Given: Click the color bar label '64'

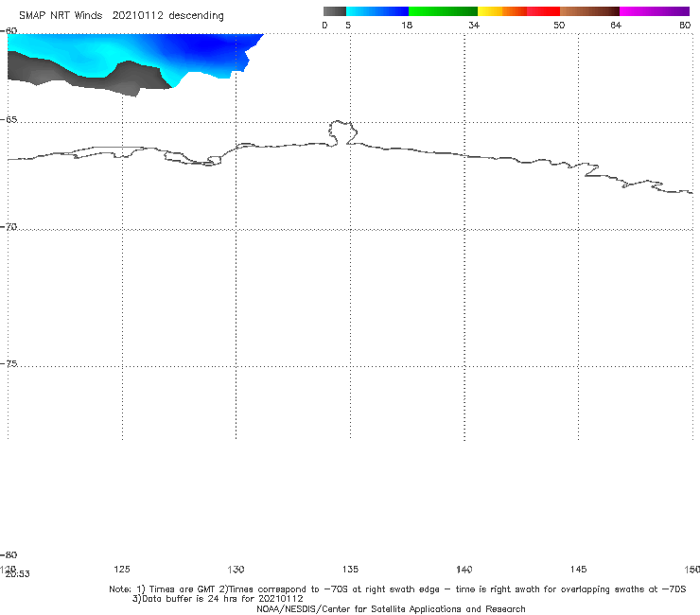Looking at the screenshot, I should 616,26.
